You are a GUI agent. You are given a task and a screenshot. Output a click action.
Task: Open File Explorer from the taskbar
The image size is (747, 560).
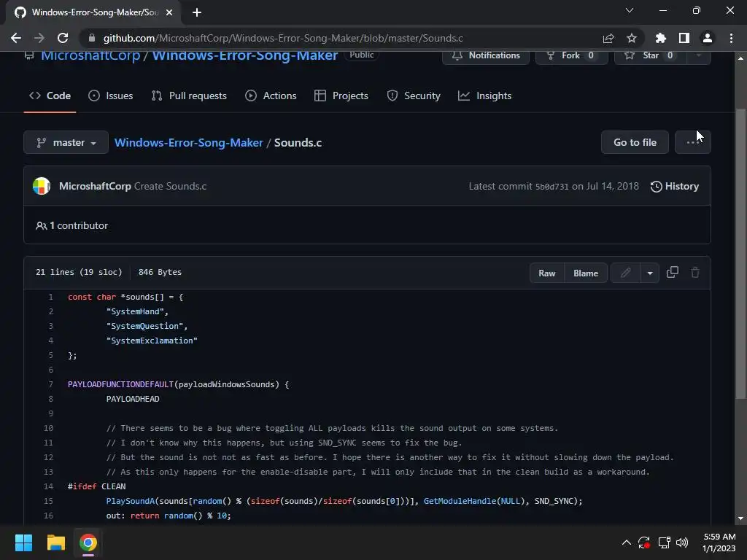coord(55,542)
